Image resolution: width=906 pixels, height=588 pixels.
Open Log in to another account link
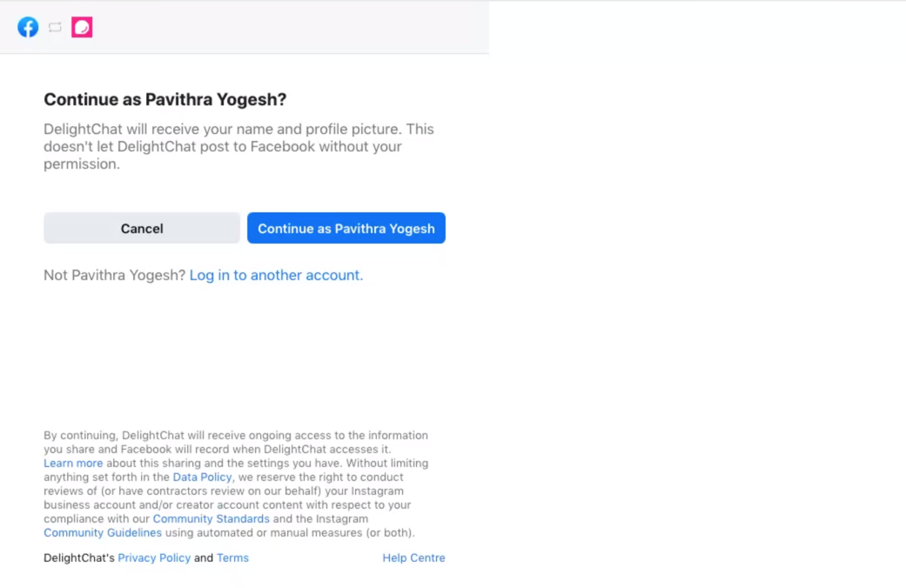point(276,275)
